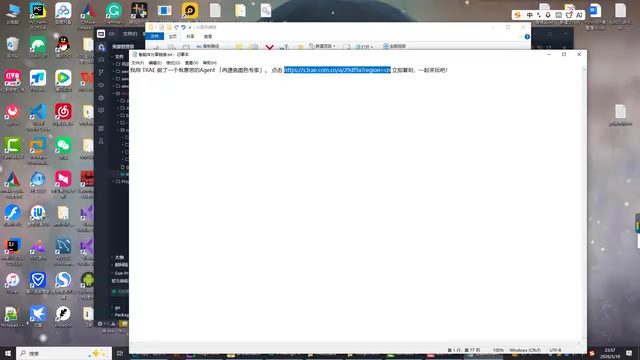
Task: Toggle the Chinese/English mode in the IME bar
Action: coord(529,15)
